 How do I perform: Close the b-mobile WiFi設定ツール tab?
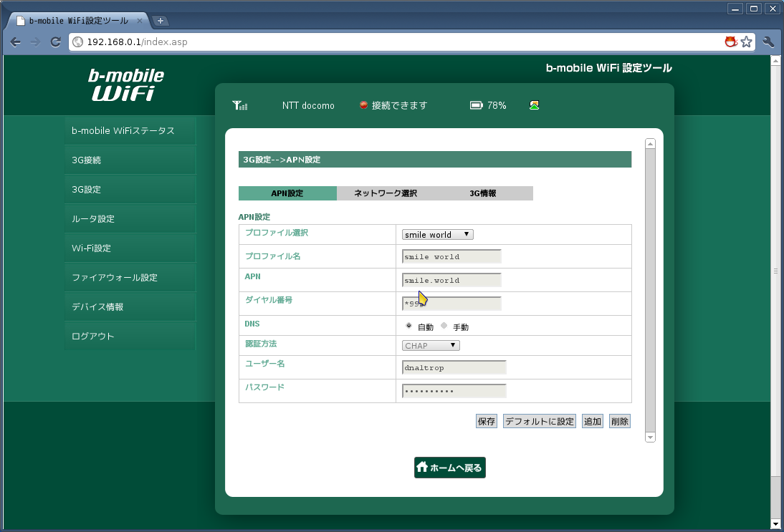pos(140,21)
